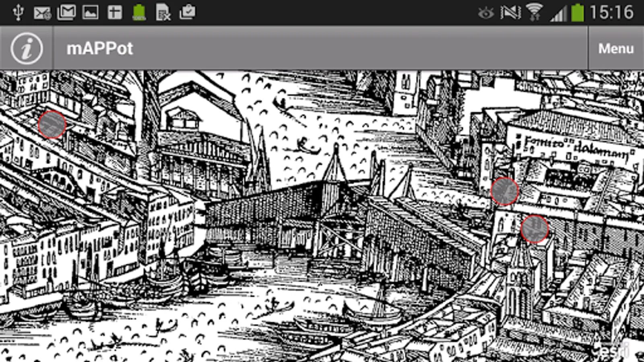Tap the Wi-Fi signal status icon

tap(535, 12)
